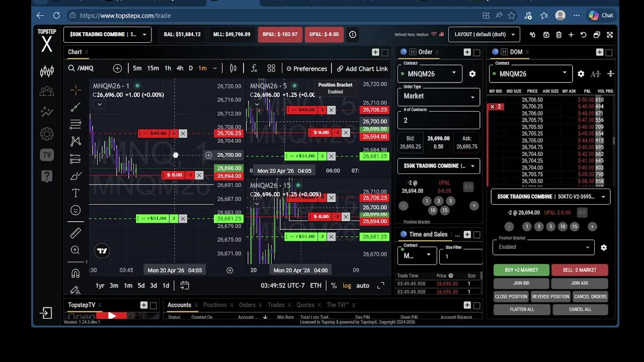Click the fullscreen icon in top toolbar
644x362 pixels.
[610, 35]
